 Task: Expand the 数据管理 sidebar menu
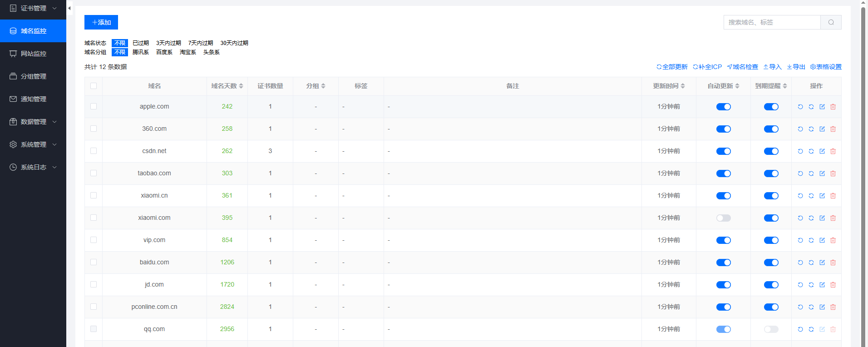point(33,122)
